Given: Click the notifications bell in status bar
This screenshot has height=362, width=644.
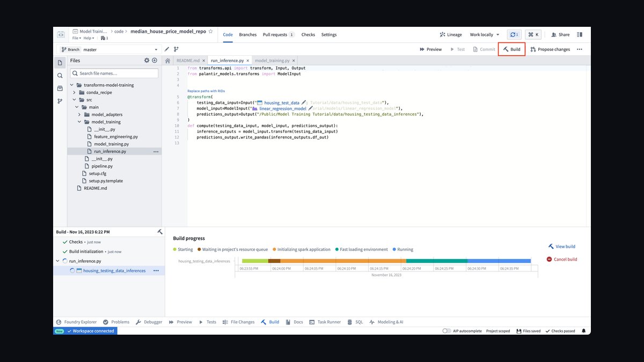Looking at the screenshot, I should [x=583, y=331].
